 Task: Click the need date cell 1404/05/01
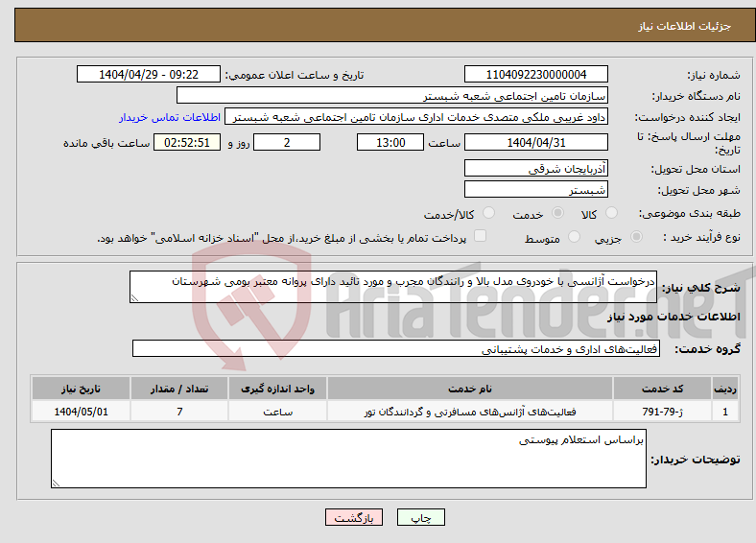tap(81, 412)
